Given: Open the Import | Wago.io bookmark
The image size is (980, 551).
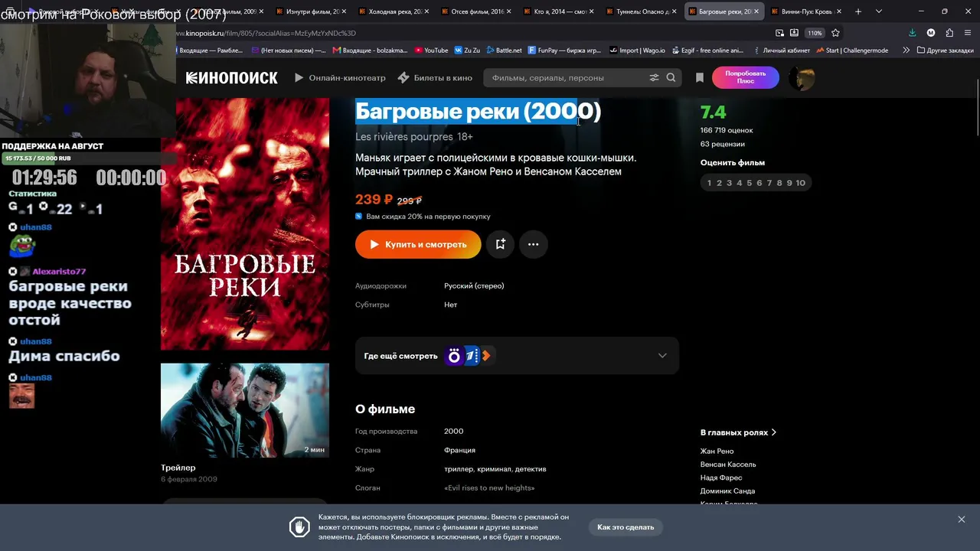Looking at the screenshot, I should [x=637, y=51].
